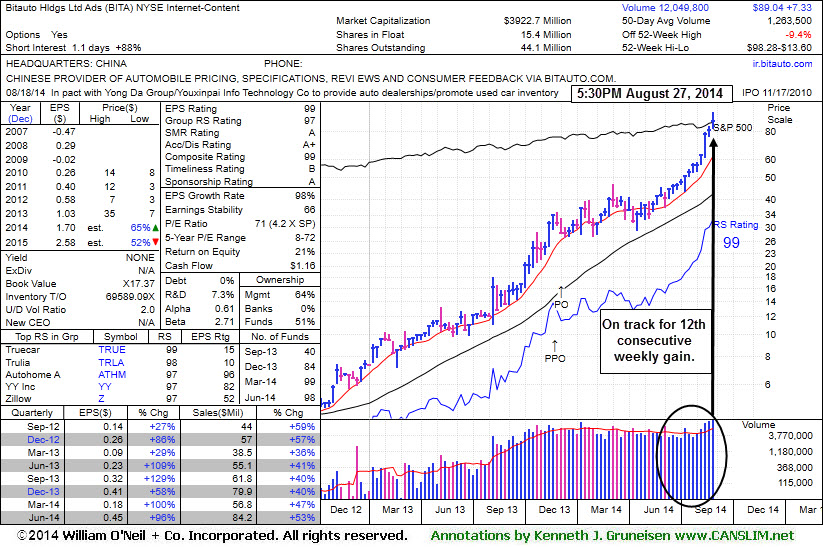This screenshot has width=823, height=547.
Task: Click the TRUE ticker symbol
Action: pyautogui.click(x=112, y=350)
